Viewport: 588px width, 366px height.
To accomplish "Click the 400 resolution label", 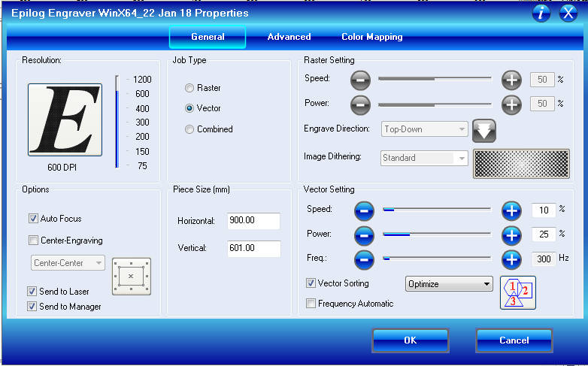I will (142, 109).
